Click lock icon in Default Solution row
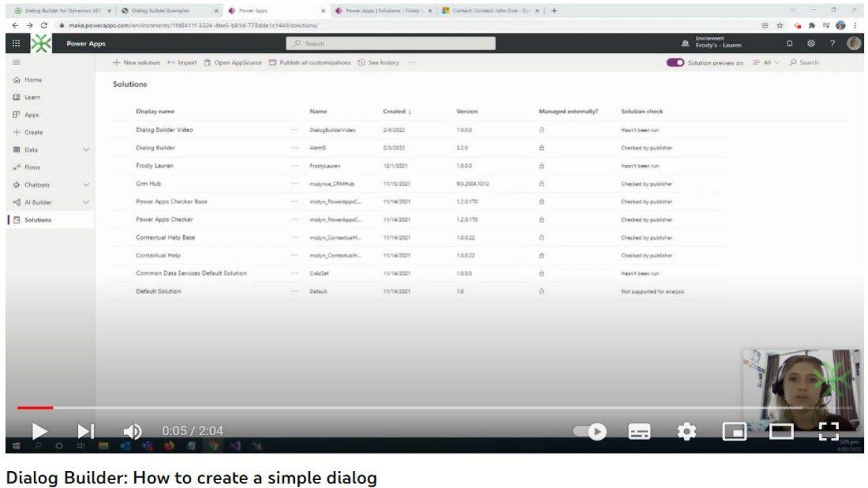Screen dimensions: 868x488 point(541,291)
